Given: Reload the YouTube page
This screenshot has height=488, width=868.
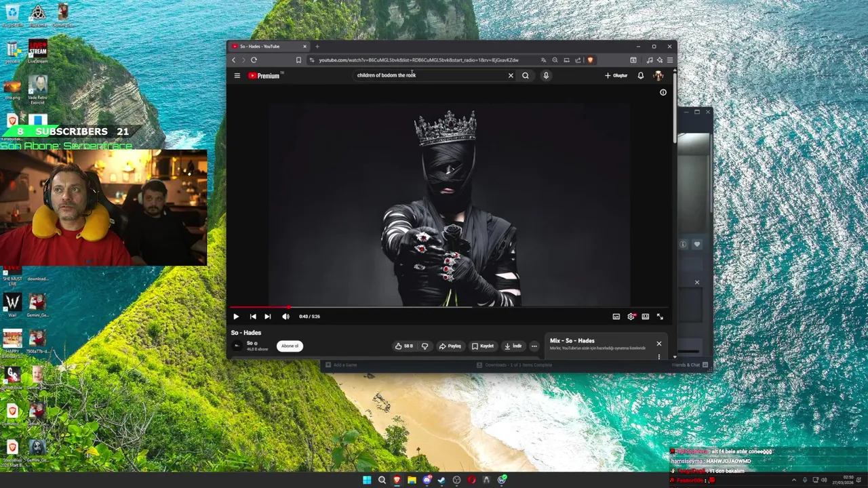Looking at the screenshot, I should tap(254, 60).
